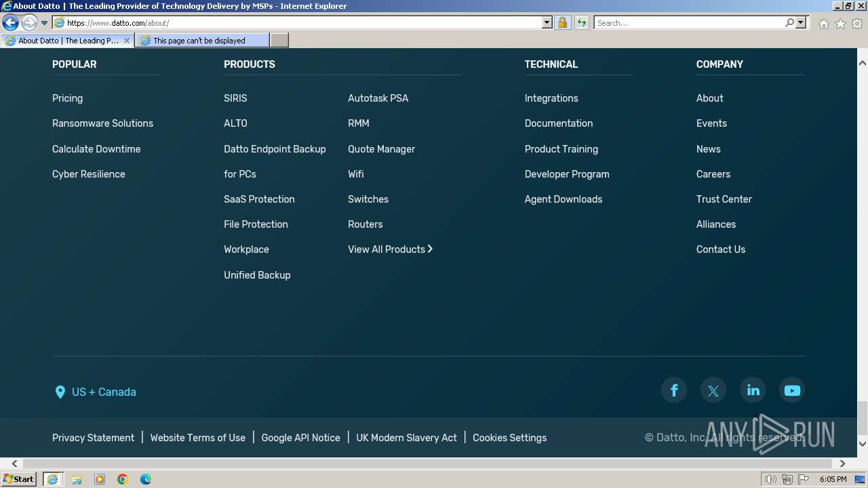Screen dimensions: 868x488
Task: Open Datto's YouTube icon
Action: (x=792, y=390)
